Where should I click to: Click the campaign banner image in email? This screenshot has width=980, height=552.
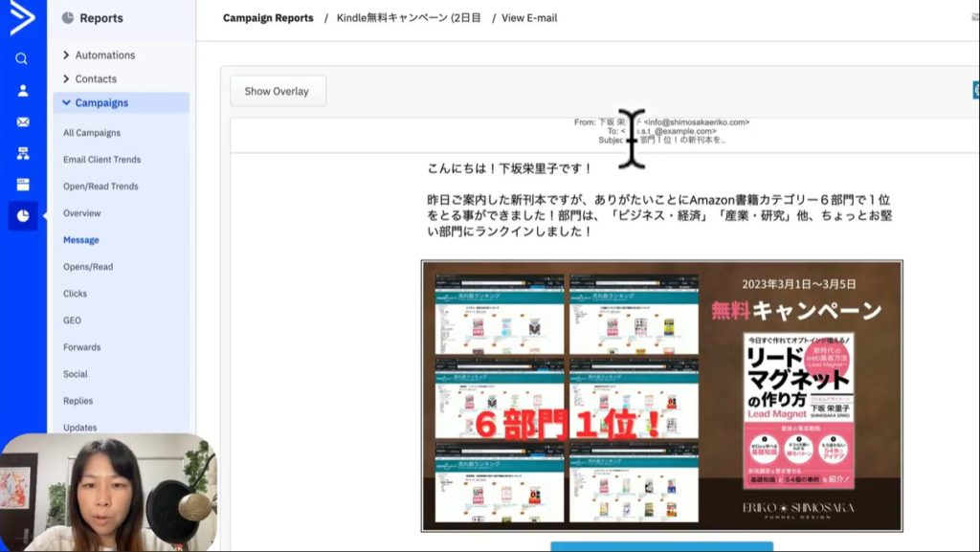[x=661, y=395]
